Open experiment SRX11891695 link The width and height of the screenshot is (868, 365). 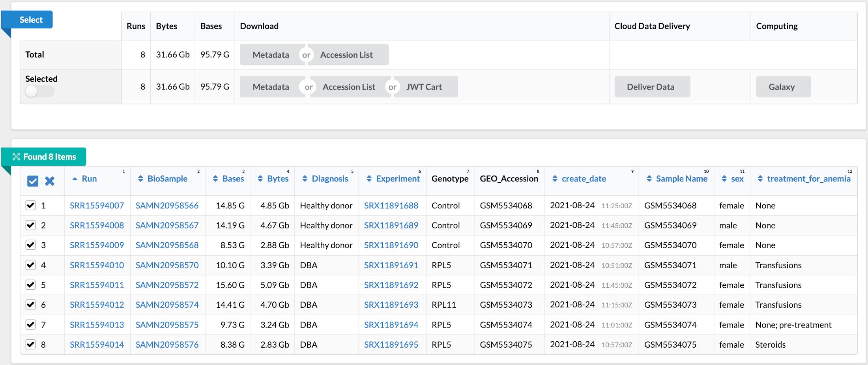pyautogui.click(x=391, y=344)
